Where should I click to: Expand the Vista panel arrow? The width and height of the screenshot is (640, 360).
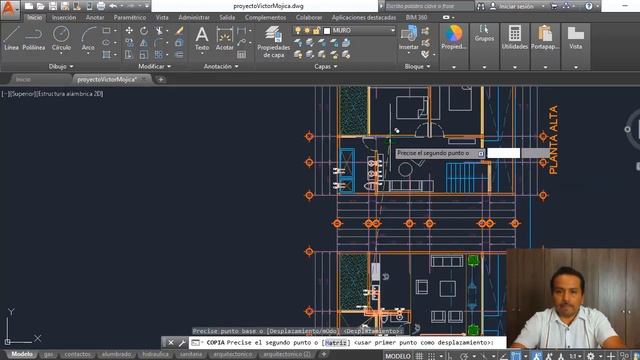click(576, 67)
